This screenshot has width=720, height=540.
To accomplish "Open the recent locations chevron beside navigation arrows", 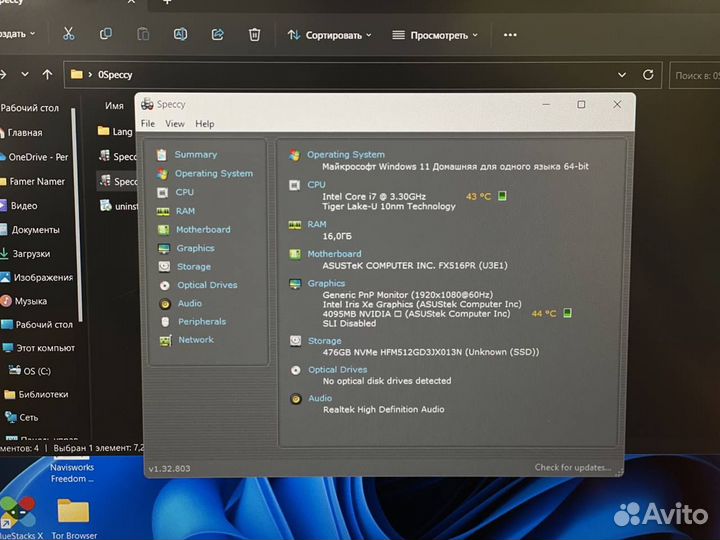I will 25,74.
